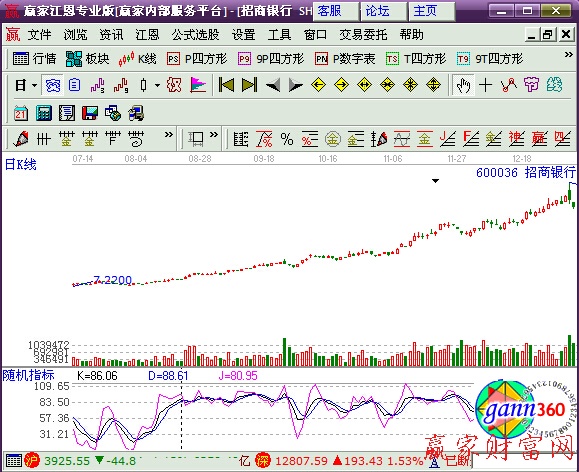Jump to last bar with skip-end icon
This screenshot has height=472, width=579.
point(249,85)
